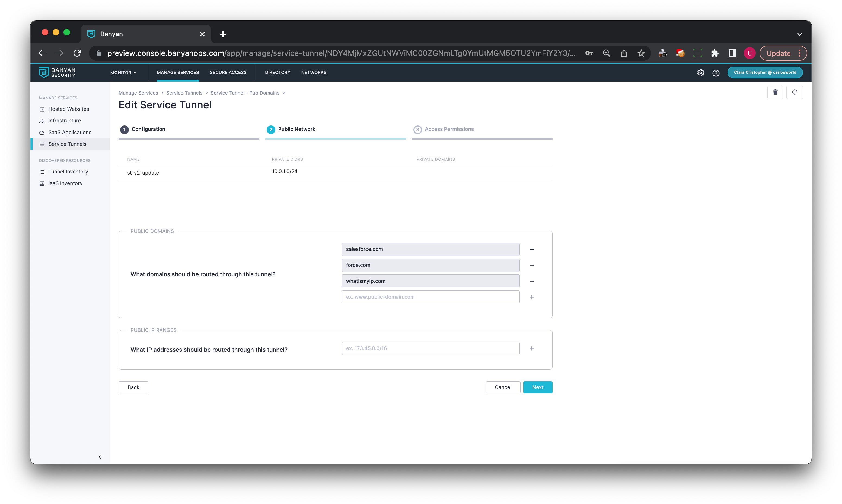Delete this service tunnel with trash icon

tap(775, 92)
